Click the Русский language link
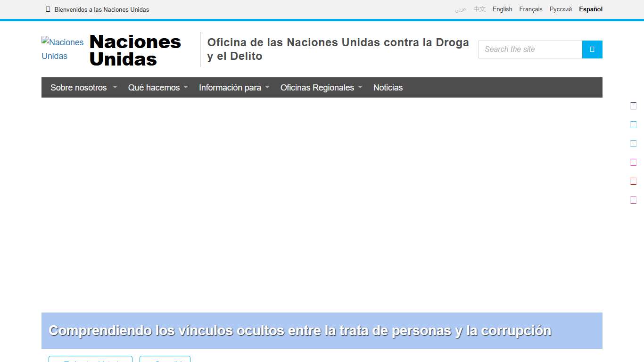Viewport: 644px width, 362px height. [560, 9]
